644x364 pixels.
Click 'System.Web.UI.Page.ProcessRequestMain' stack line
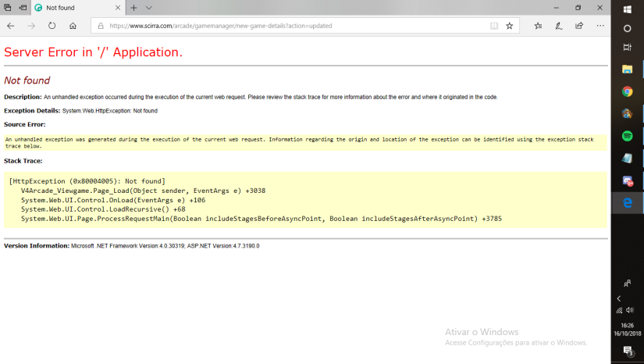pos(262,219)
